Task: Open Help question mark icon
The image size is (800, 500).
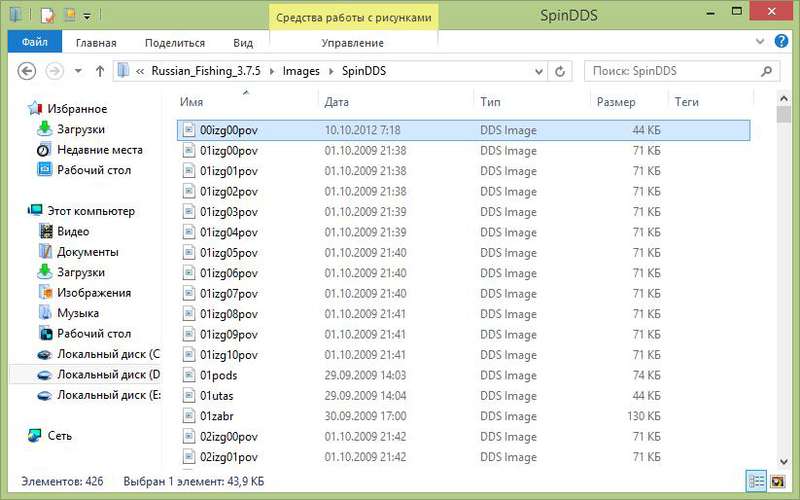Action: 781,41
